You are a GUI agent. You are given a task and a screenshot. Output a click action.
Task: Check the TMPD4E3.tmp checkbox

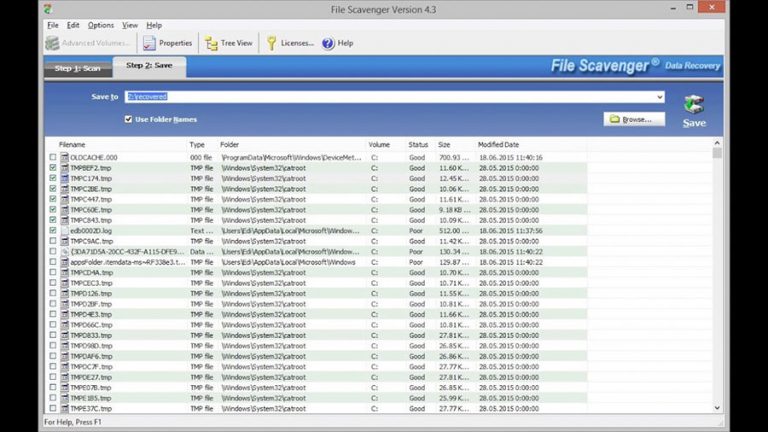pos(52,314)
